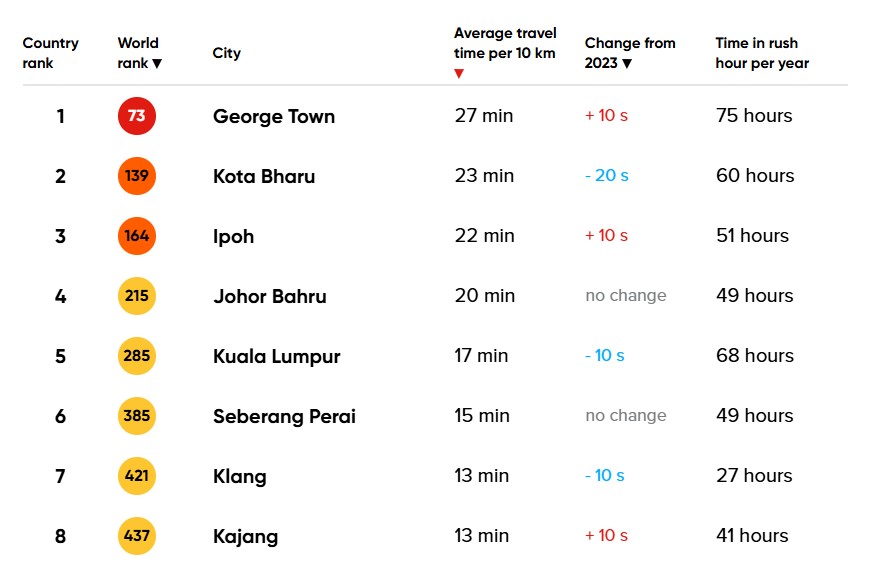Open the Kuala Lumpur city link
This screenshot has width=872, height=587.
point(277,356)
